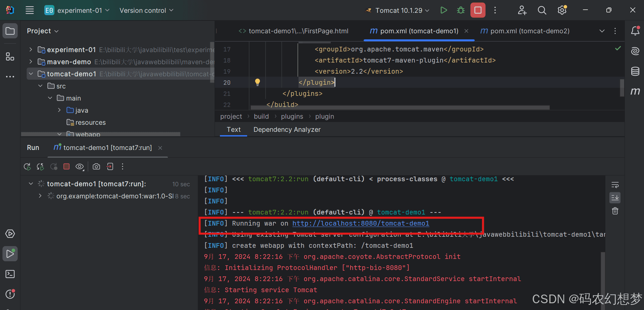Click the Clear All trash icon in console
Screen dimensions: 644x310
615,211
